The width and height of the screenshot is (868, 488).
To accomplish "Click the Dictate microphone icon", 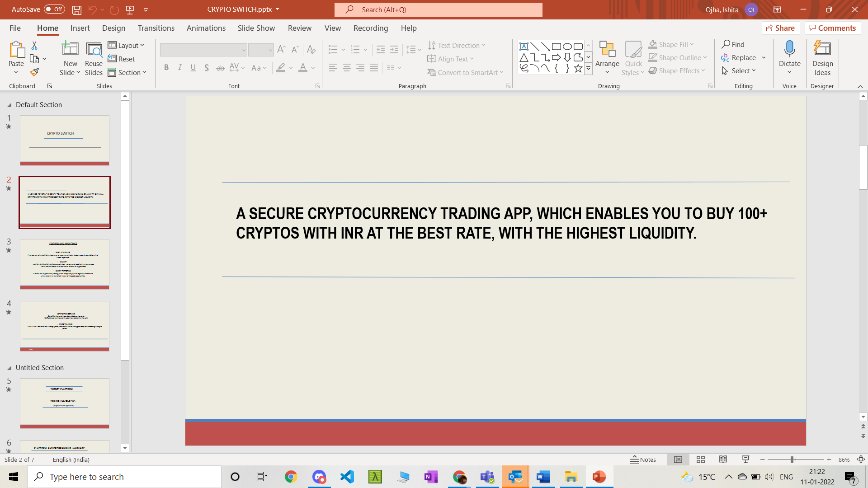I will point(789,49).
